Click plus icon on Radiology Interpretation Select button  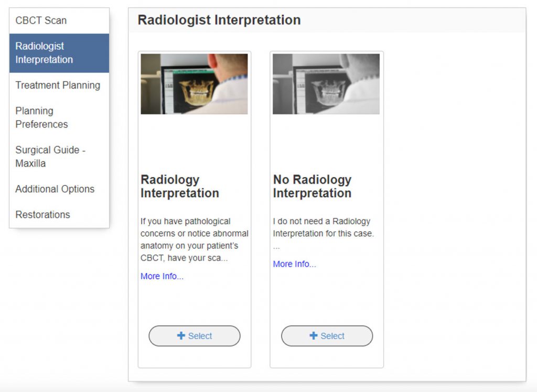pos(181,336)
